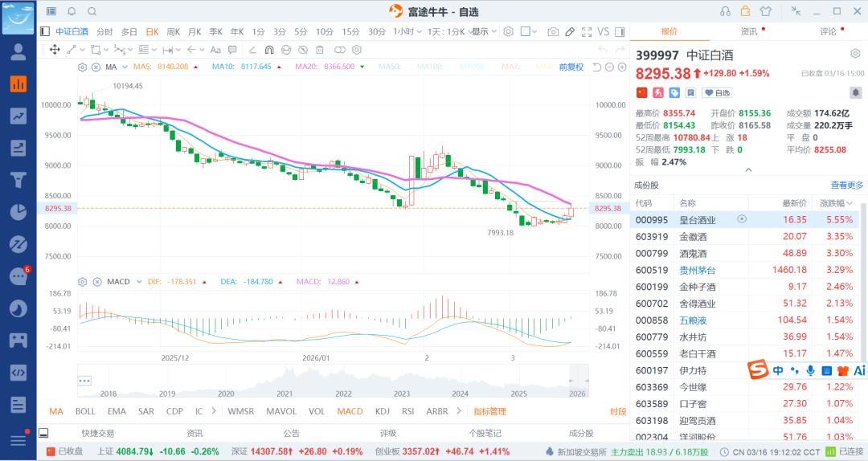
Task: Open customer service headset icon
Action: pyautogui.click(x=725, y=11)
